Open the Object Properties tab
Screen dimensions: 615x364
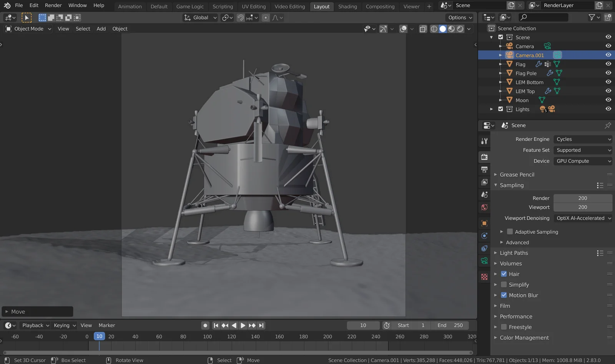[484, 223]
